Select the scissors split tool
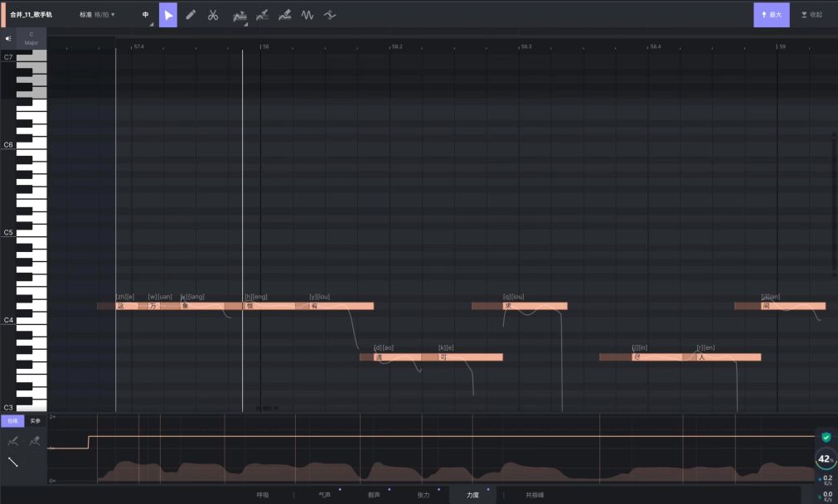Viewport: 838px width, 504px height. click(x=213, y=15)
